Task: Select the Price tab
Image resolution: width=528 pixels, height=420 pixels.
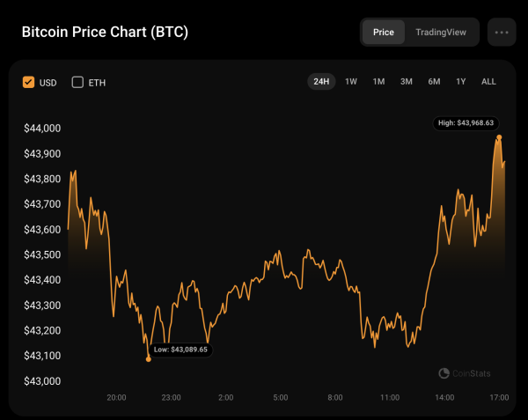Action: click(x=384, y=32)
